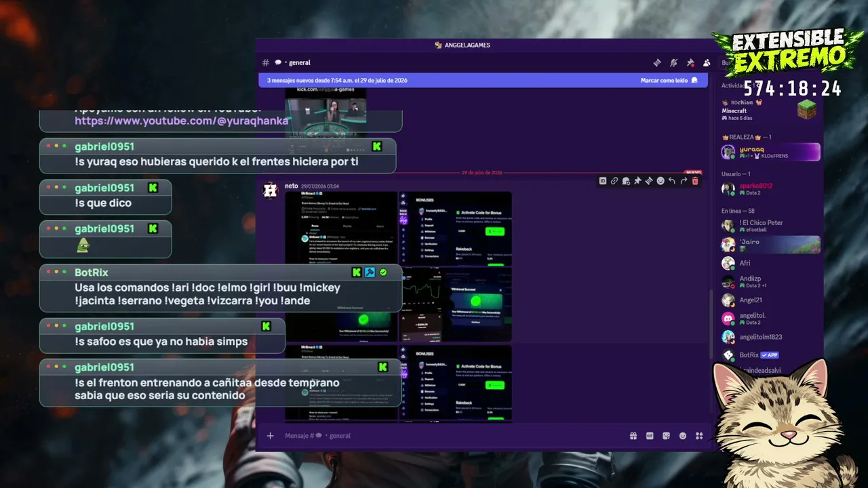This screenshot has height=488, width=868.
Task: Open pinned messages in channel header
Action: click(x=690, y=62)
